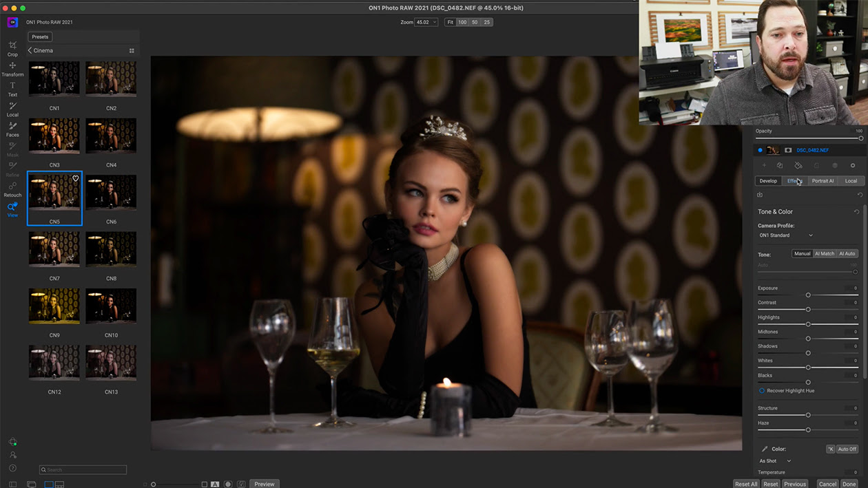
Task: Apply the CN9 preset thumbnail
Action: (x=54, y=306)
